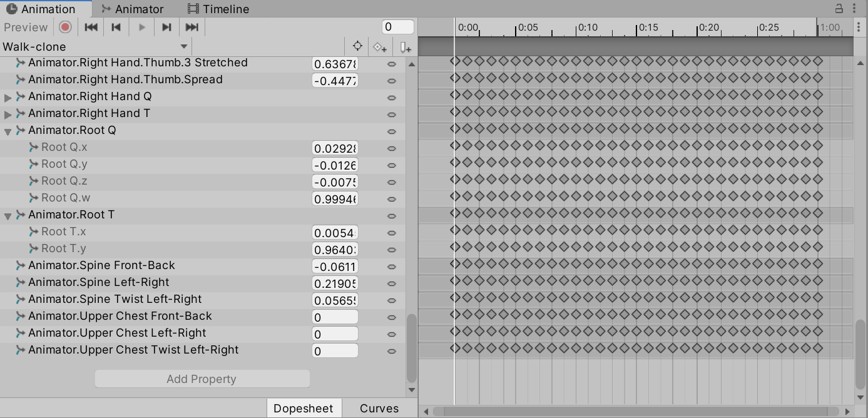Select Animator.Right Hand.Thumb.Spread property
Viewport: 868px width, 418px height.
click(x=125, y=79)
